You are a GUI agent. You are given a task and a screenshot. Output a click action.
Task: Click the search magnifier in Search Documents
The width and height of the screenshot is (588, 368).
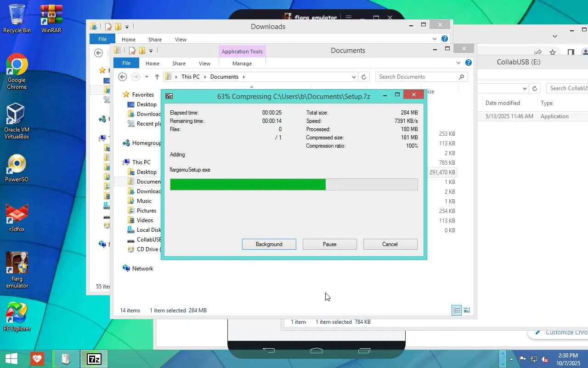pyautogui.click(x=461, y=77)
